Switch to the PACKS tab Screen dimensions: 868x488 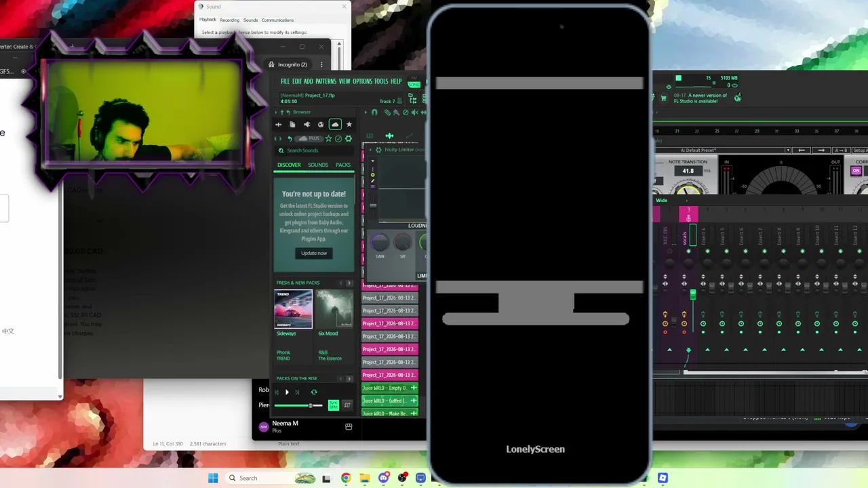(x=343, y=165)
